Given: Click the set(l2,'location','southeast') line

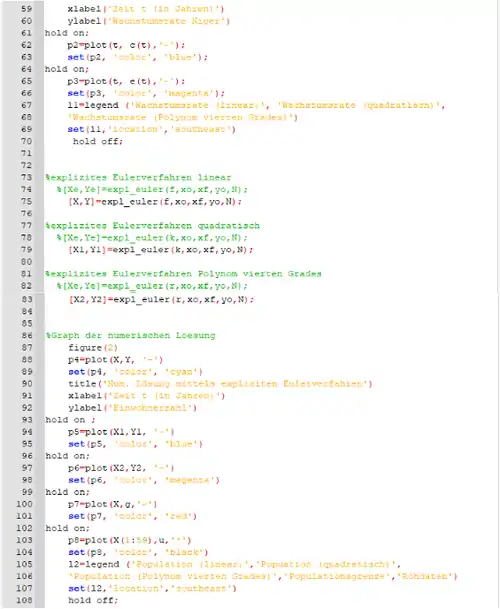Looking at the screenshot, I should pyautogui.click(x=152, y=588).
